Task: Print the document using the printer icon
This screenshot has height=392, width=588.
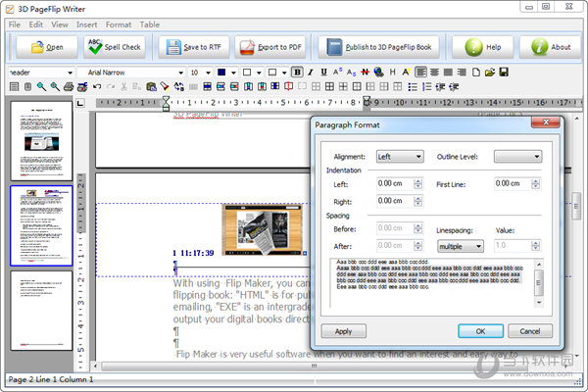Action: pyautogui.click(x=69, y=87)
